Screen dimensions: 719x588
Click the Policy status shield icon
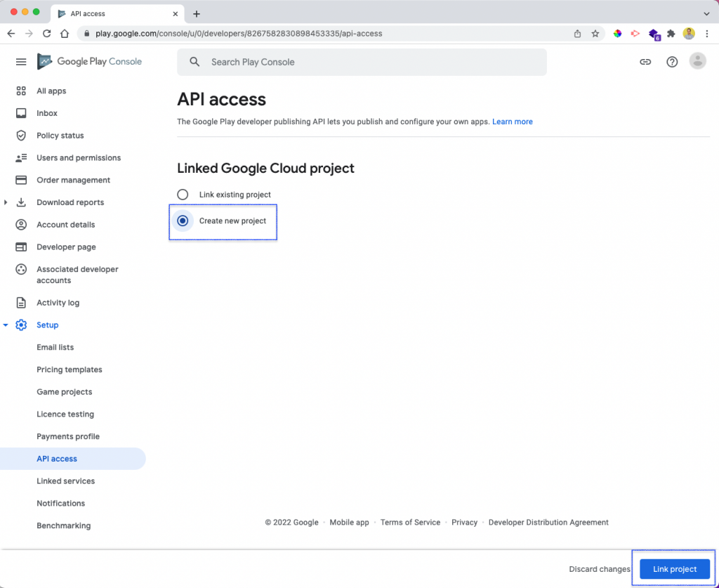click(21, 136)
